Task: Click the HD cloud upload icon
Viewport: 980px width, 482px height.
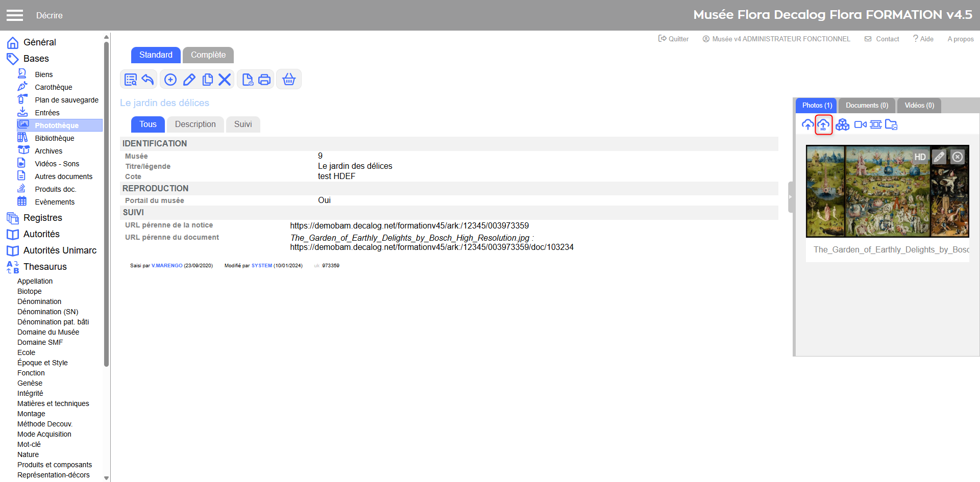Action: point(823,124)
